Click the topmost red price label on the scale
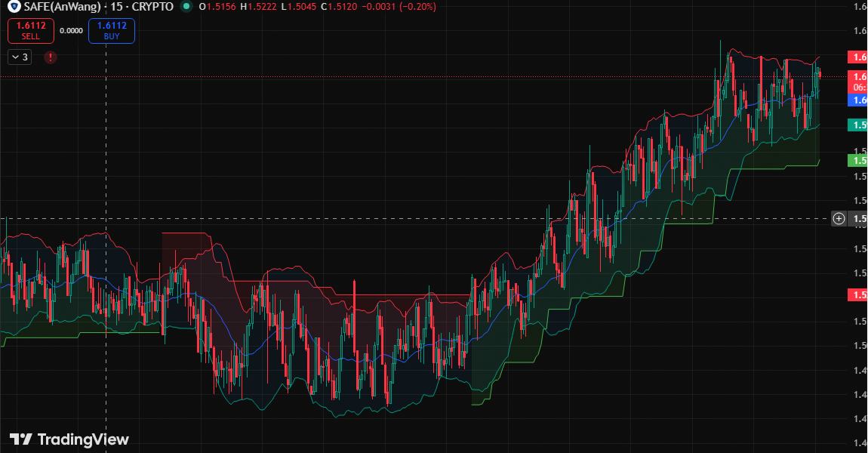This screenshot has height=453, width=868. tap(857, 57)
